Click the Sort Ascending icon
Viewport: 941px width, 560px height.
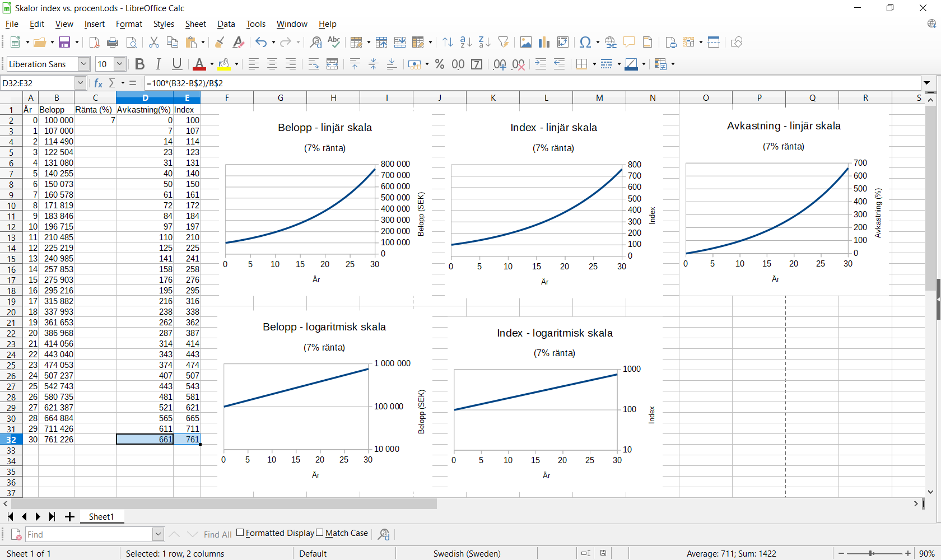(x=465, y=43)
